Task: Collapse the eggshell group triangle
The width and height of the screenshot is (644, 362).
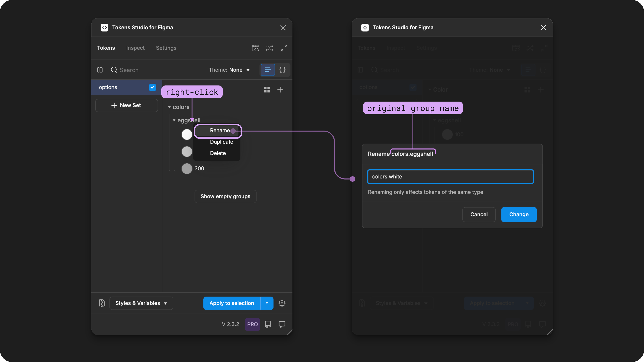Action: click(174, 120)
